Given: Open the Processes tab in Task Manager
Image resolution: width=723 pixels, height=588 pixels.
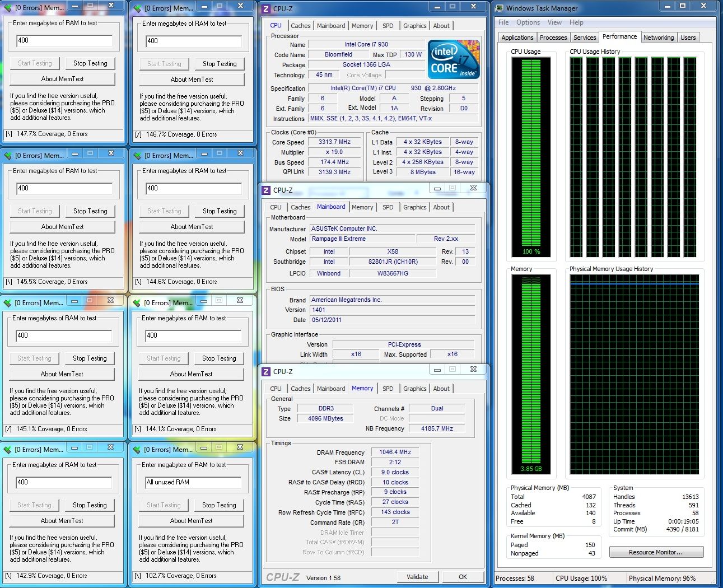Looking at the screenshot, I should pos(553,38).
